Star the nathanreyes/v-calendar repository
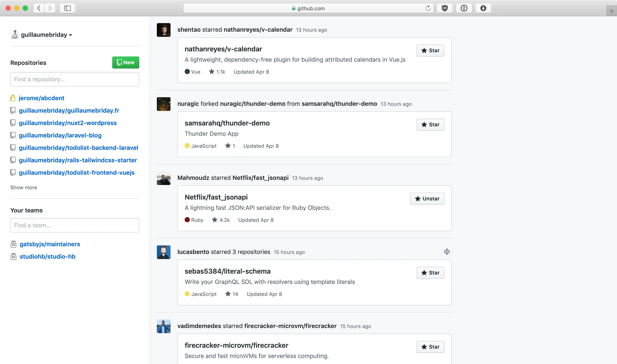 tap(430, 51)
